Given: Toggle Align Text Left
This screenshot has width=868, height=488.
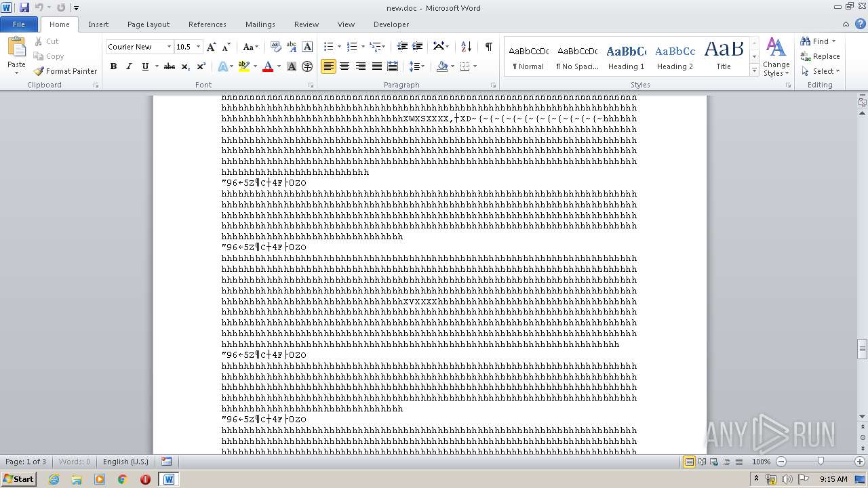Looking at the screenshot, I should coord(328,66).
